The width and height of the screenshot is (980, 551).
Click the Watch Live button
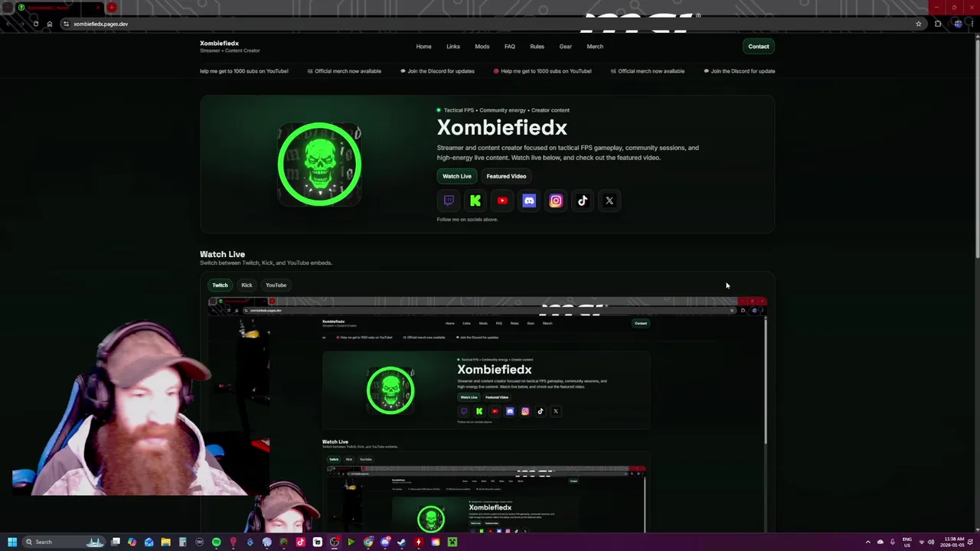click(457, 176)
